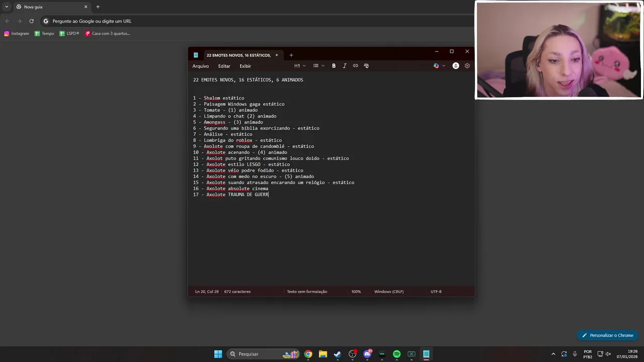Expand the H1 heading dropdown
Screen dimensions: 644x362
[x=300, y=66]
